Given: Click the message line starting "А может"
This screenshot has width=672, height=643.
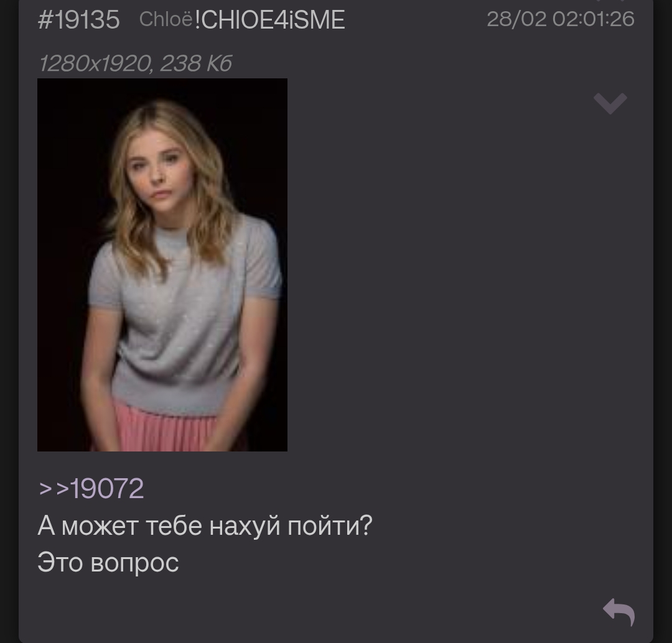Looking at the screenshot, I should [x=205, y=525].
